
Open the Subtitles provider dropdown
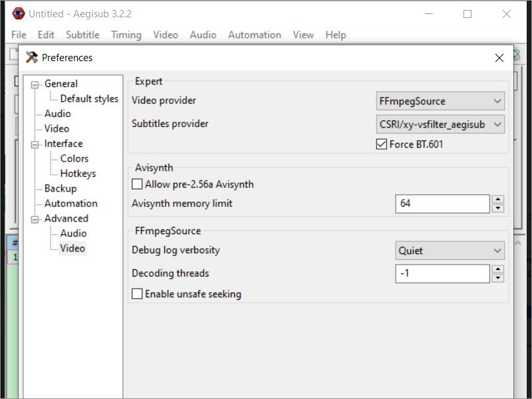[440, 124]
